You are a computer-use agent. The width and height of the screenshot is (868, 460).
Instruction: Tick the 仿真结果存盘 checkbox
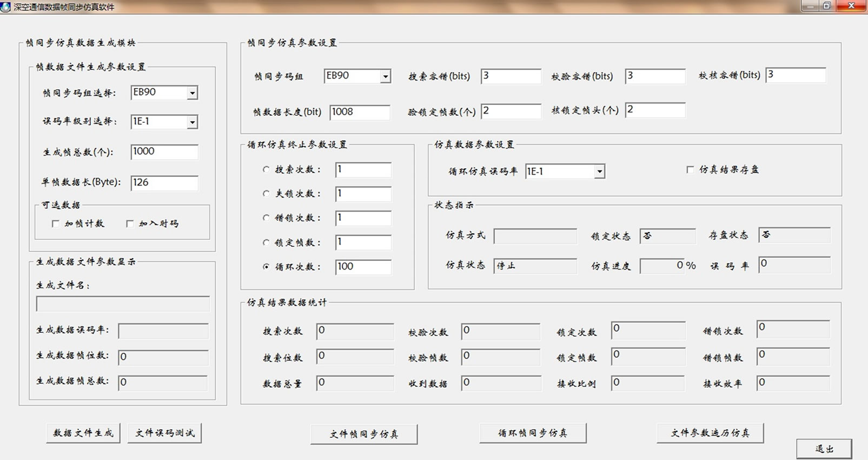(690, 170)
